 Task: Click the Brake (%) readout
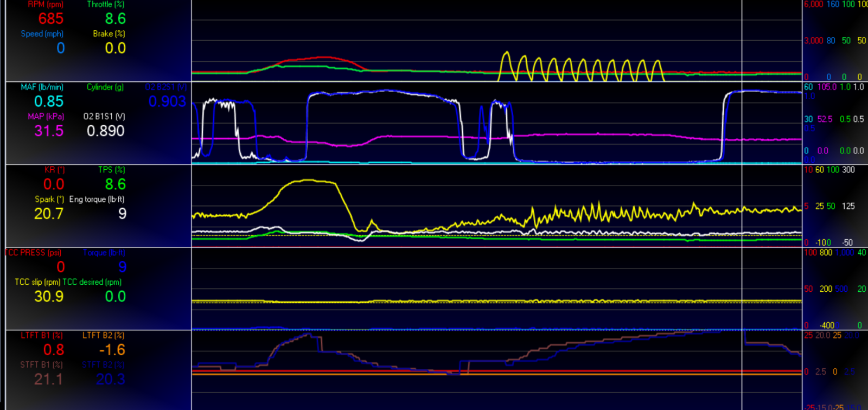116,48
